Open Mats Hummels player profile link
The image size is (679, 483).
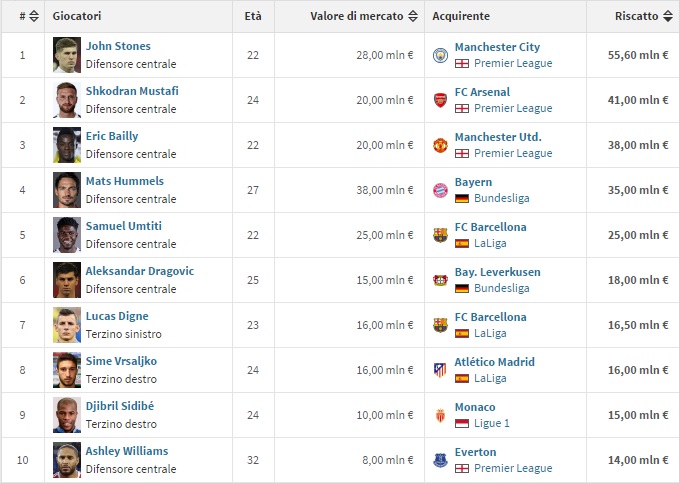(125, 181)
